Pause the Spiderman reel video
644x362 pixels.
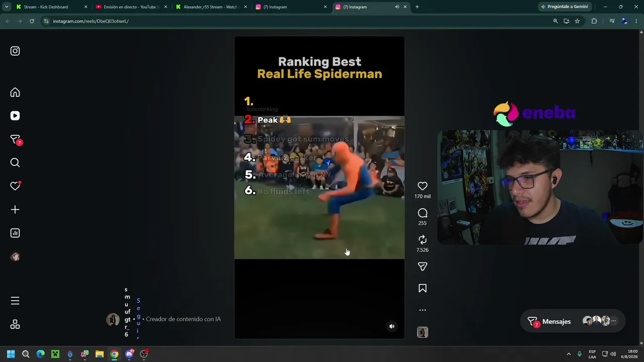click(319, 187)
